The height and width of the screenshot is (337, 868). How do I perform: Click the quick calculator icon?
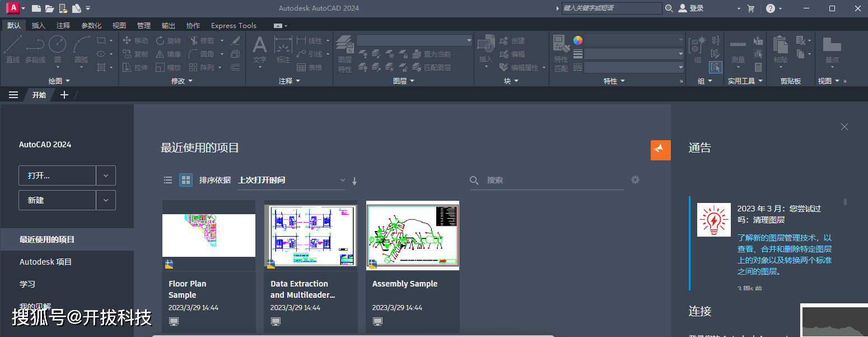coord(758,67)
